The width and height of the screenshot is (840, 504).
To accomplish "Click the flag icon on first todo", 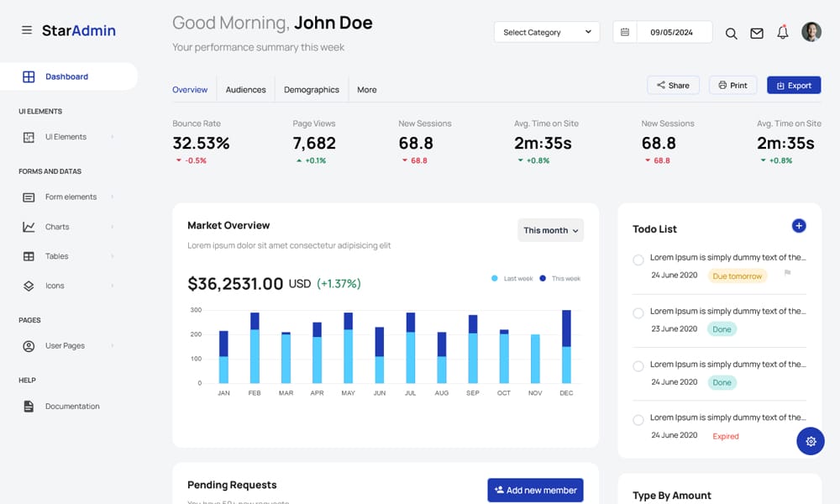I will click(x=787, y=273).
